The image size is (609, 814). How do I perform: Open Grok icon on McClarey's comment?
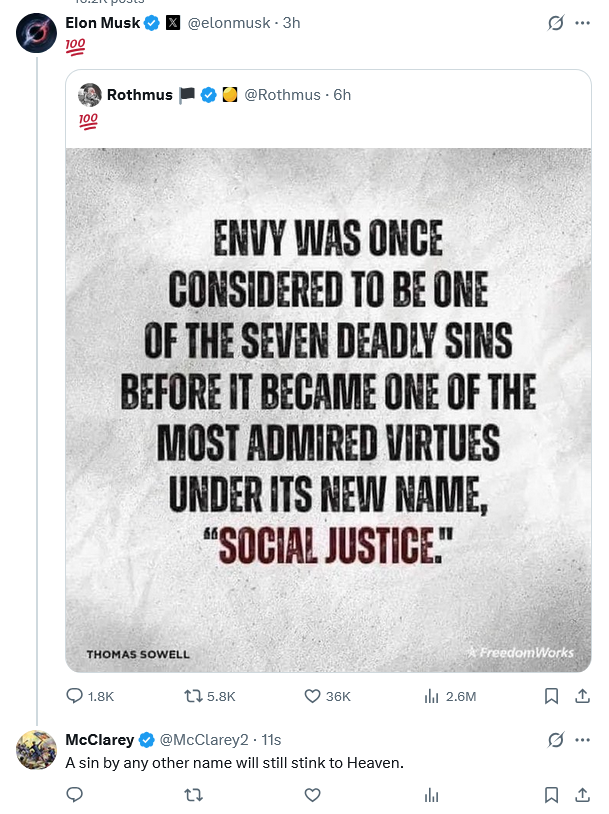(x=556, y=740)
